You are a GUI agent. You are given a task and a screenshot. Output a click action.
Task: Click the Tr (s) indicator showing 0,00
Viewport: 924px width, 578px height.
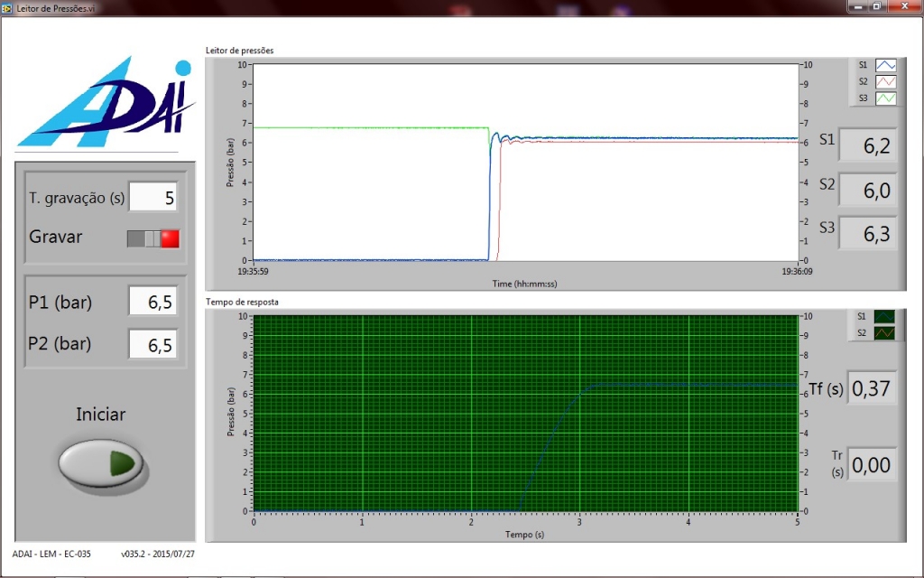click(872, 465)
